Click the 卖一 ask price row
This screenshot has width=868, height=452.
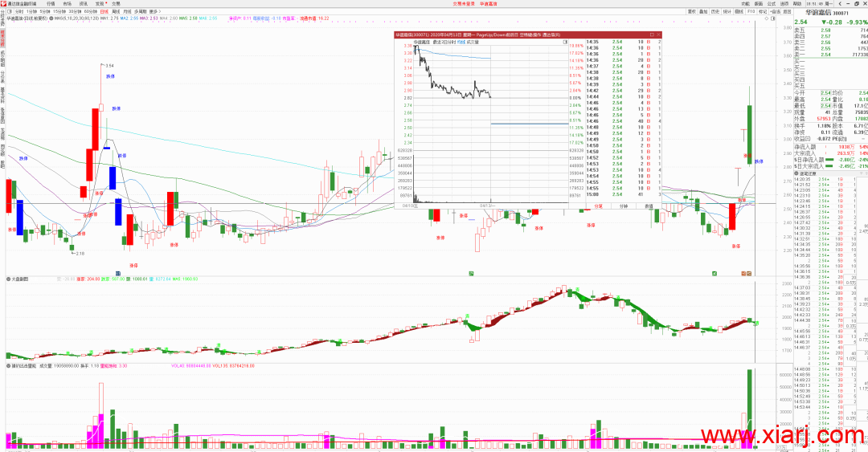pos(830,55)
